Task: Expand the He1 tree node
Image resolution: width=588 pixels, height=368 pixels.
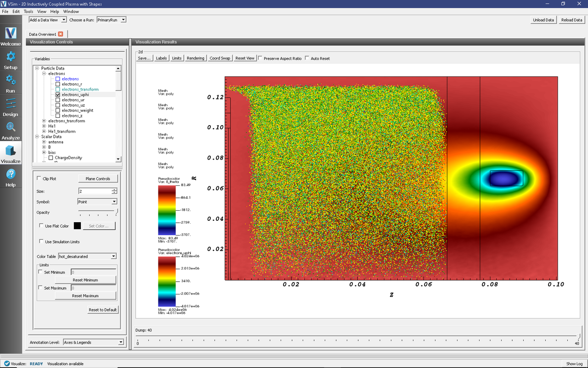Action: (x=44, y=126)
